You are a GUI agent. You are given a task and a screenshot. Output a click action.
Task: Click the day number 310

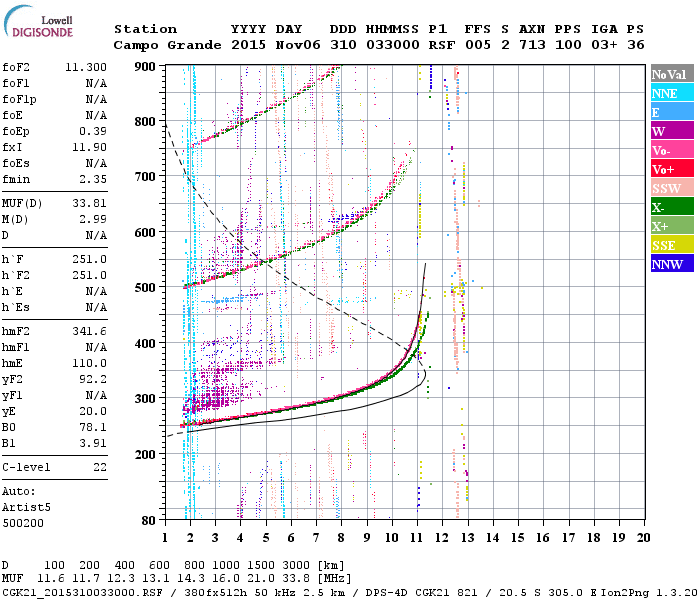(343, 45)
